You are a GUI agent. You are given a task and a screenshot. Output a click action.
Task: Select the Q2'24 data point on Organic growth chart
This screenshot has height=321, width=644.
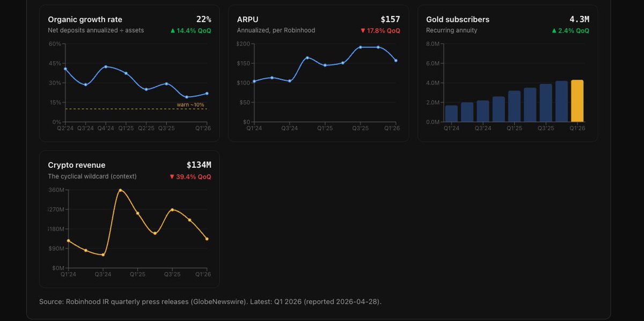[x=65, y=69]
